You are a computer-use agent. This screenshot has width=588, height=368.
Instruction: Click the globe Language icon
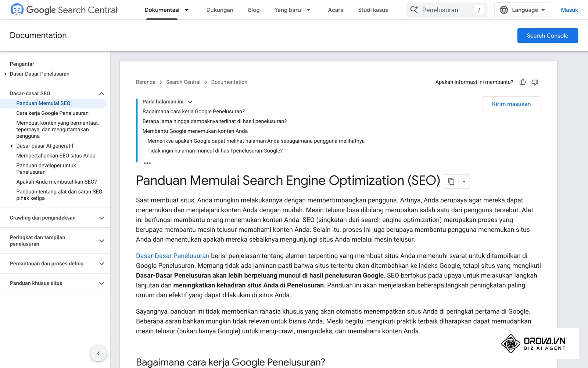tap(504, 10)
